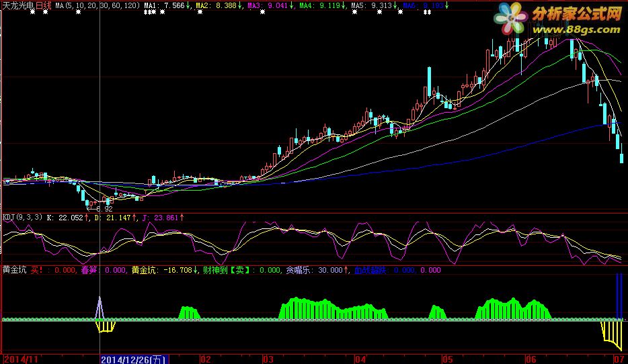Jump to the 05 month marker
Screen dimensions: 628x364
[x=447, y=359]
